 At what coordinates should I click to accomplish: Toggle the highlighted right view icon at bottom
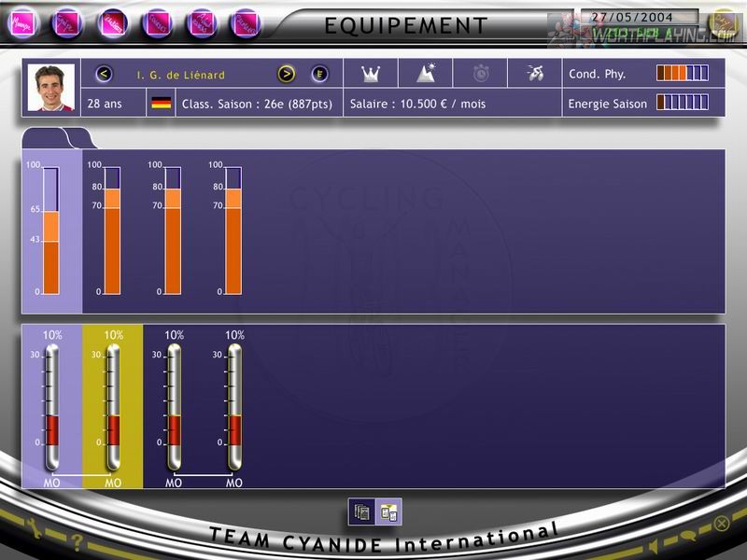pos(389,511)
